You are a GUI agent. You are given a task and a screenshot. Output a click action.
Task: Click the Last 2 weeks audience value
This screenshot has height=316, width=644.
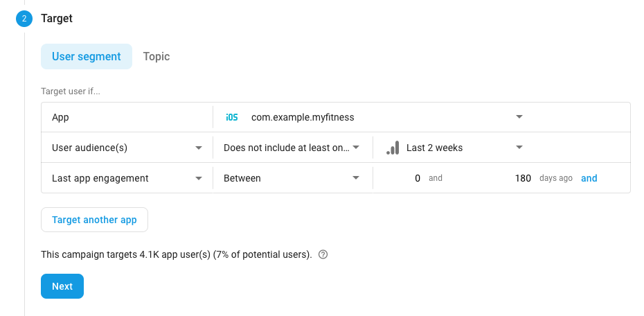click(435, 148)
